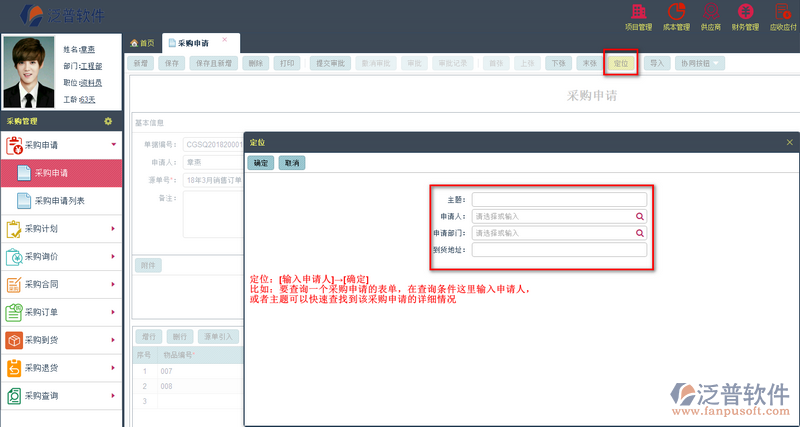Click the 泛普软件 logo at top left
Image resolution: width=800 pixels, height=427 pixels.
point(62,15)
